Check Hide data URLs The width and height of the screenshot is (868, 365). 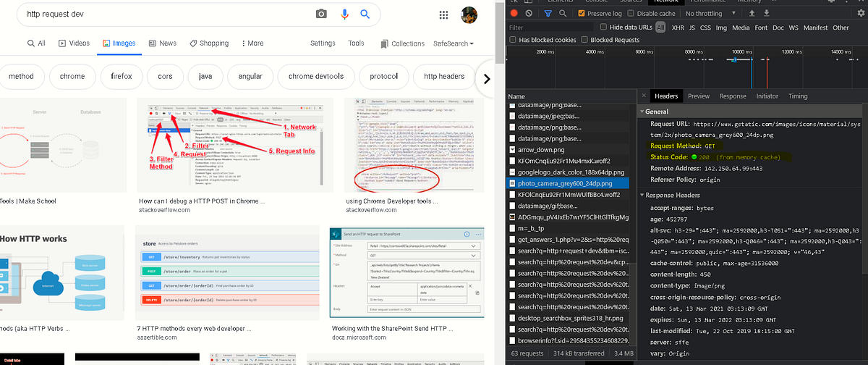point(604,28)
